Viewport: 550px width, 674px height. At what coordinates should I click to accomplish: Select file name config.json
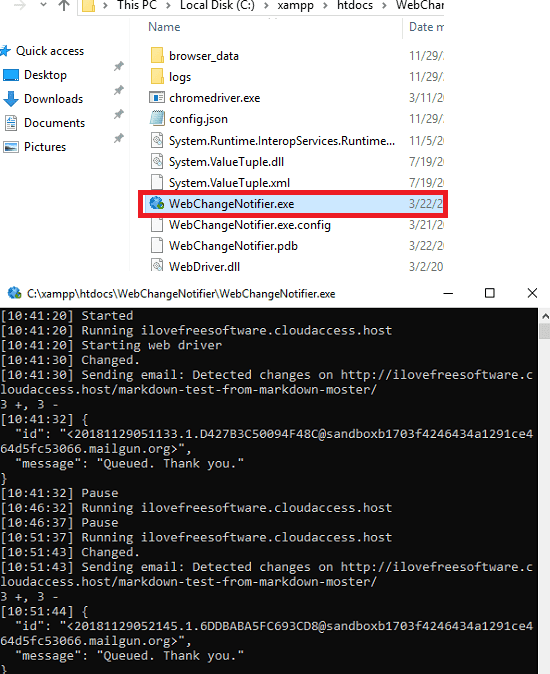coord(199,119)
